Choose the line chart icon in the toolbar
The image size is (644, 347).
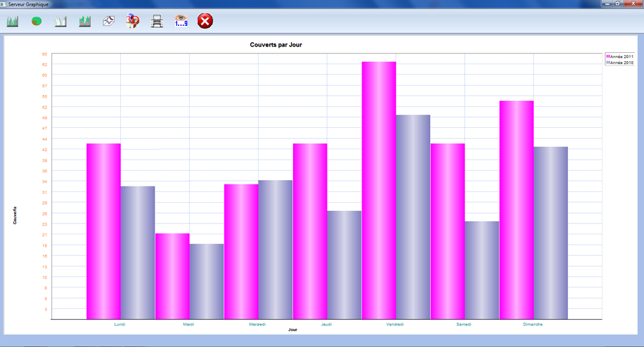(x=60, y=21)
